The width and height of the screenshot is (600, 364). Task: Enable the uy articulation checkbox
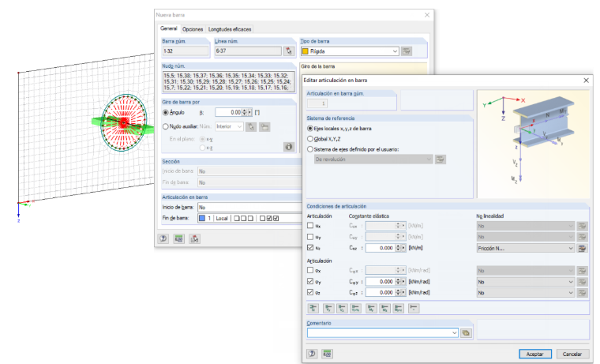tap(310, 237)
